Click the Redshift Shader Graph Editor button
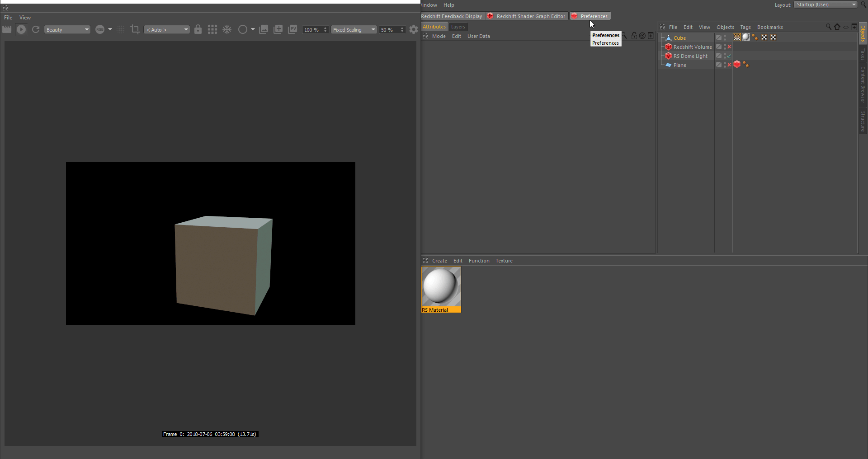 tap(527, 16)
